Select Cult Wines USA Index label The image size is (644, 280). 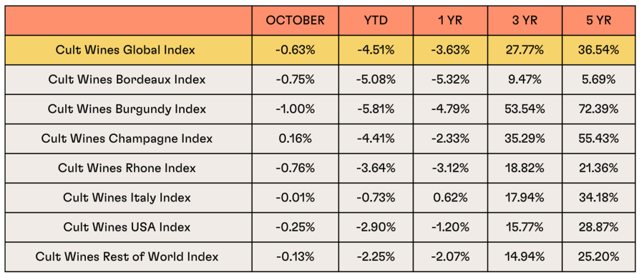click(x=127, y=227)
